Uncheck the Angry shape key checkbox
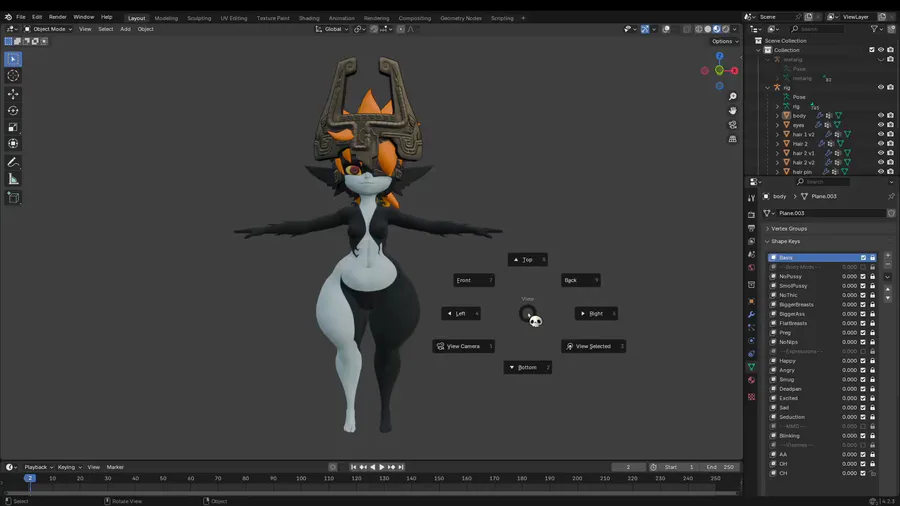This screenshot has height=506, width=900. [x=863, y=370]
